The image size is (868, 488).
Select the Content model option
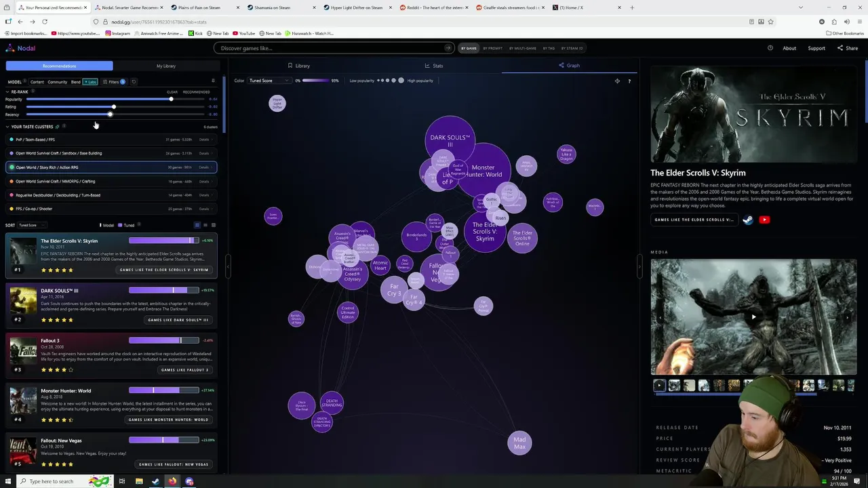tap(37, 82)
